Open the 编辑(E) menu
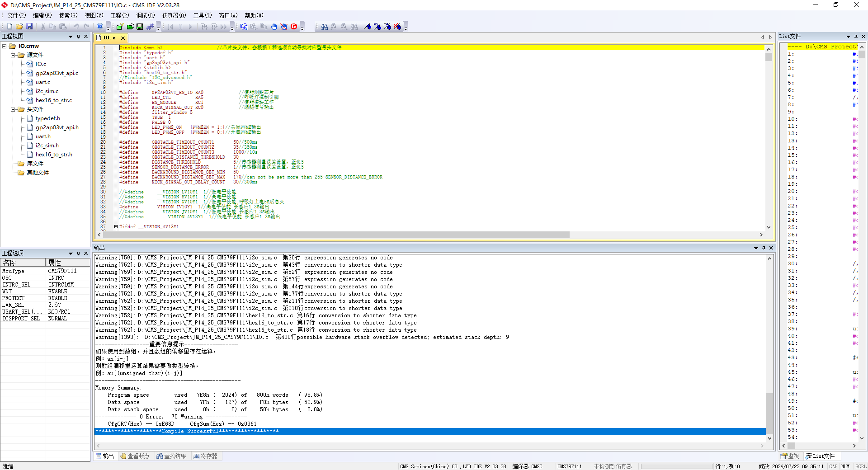868x470 pixels. coord(42,15)
